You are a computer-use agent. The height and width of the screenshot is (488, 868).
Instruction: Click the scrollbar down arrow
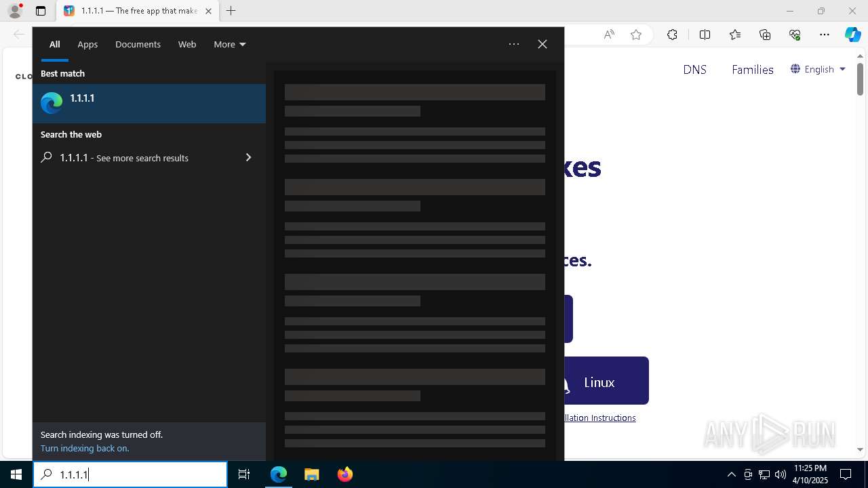[860, 449]
